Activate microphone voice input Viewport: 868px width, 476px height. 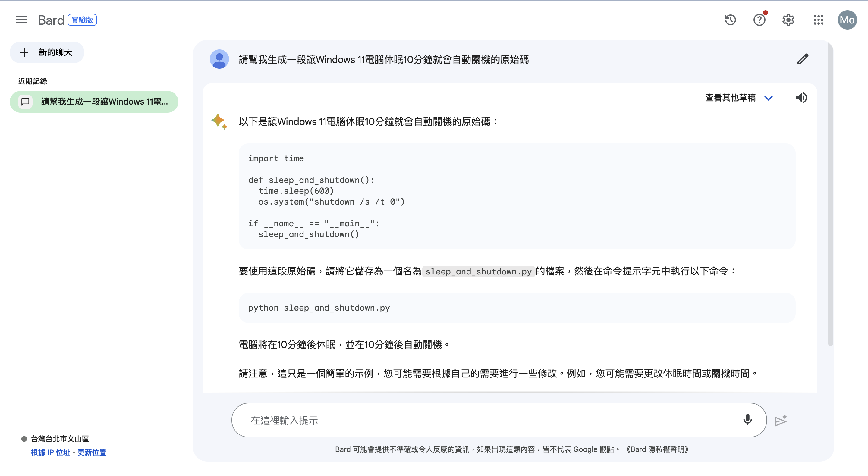click(x=747, y=420)
